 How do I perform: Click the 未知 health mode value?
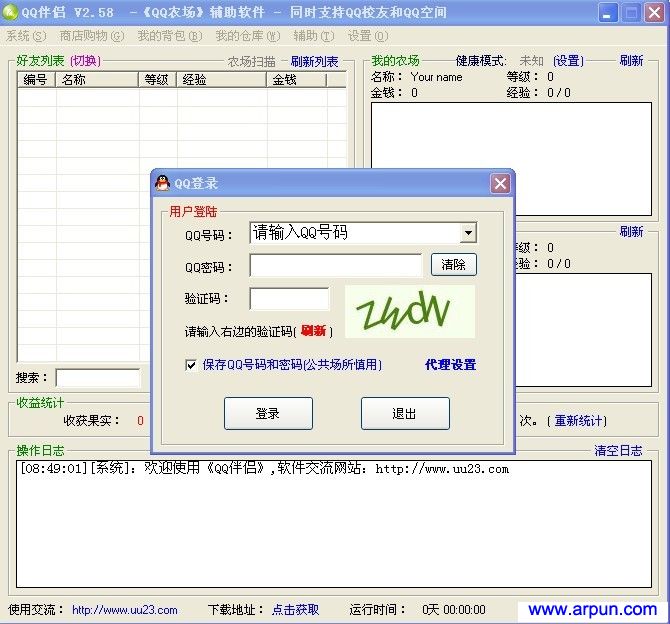[x=532, y=61]
